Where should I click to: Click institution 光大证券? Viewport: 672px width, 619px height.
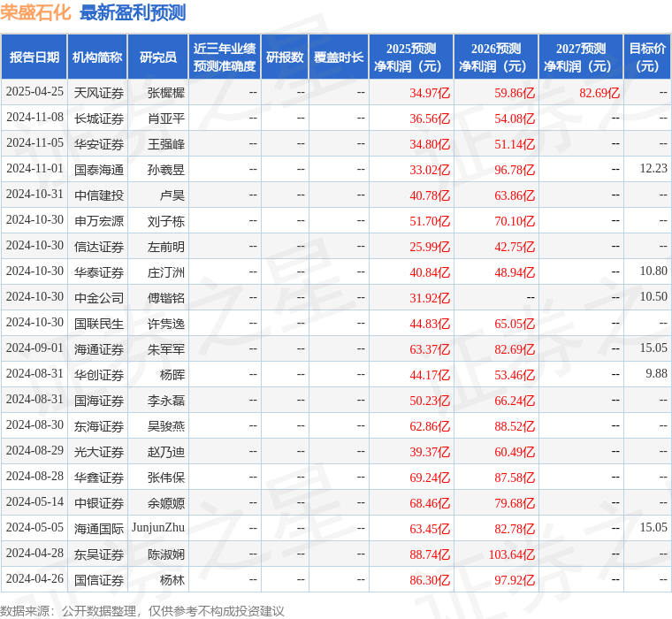(x=99, y=452)
